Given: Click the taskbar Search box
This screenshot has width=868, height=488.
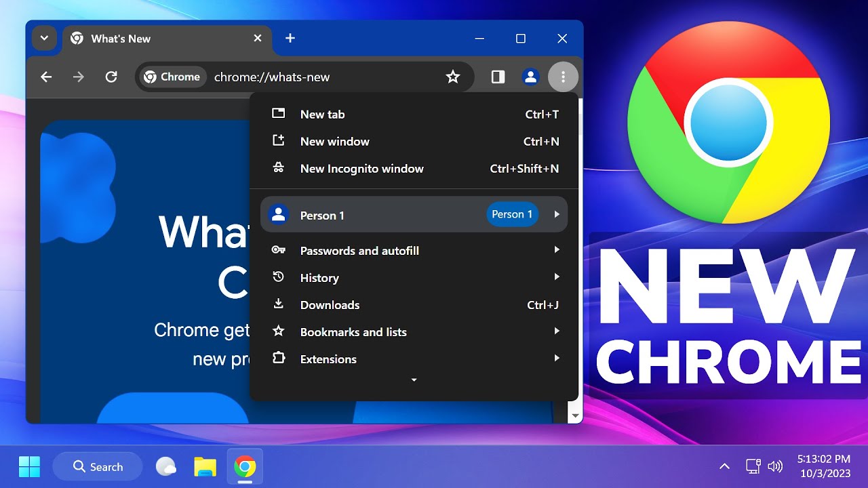Looking at the screenshot, I should [98, 466].
